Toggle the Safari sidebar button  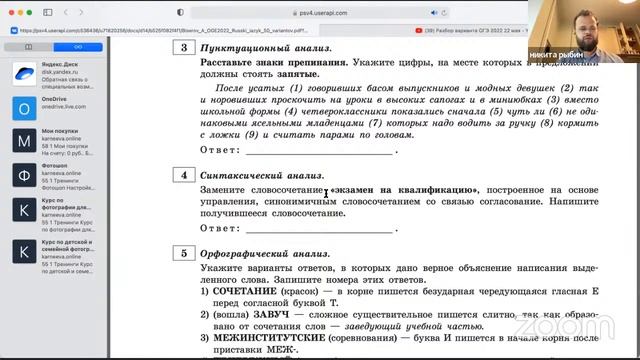tap(48, 12)
